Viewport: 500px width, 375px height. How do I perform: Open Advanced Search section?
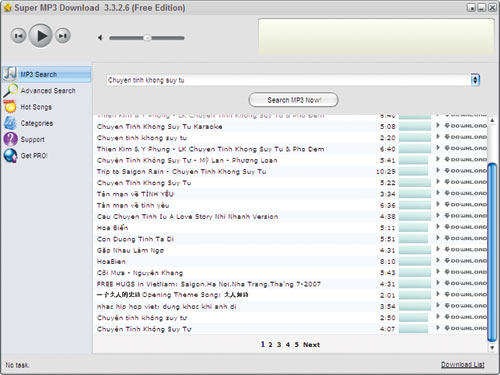[x=48, y=91]
